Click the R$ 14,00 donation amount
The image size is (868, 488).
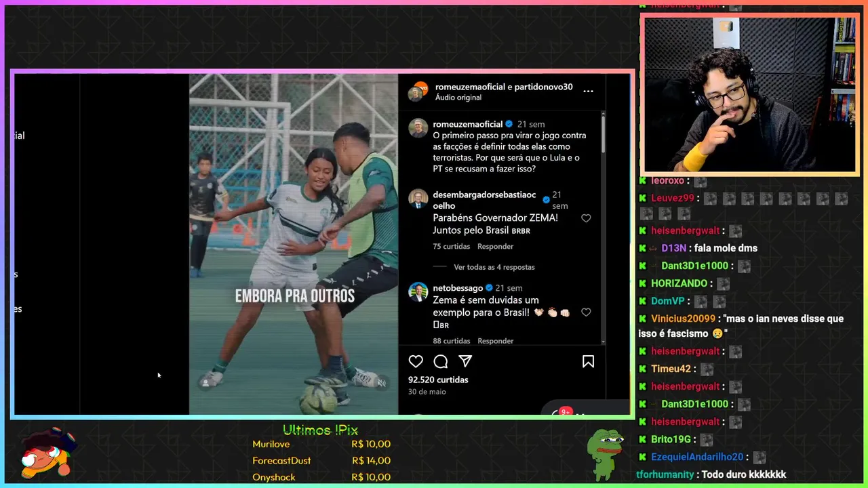[371, 460]
